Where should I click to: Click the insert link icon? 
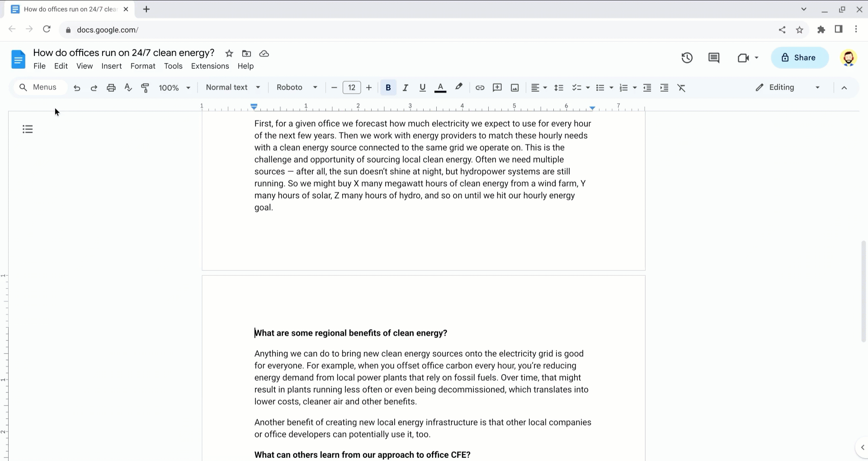(480, 88)
